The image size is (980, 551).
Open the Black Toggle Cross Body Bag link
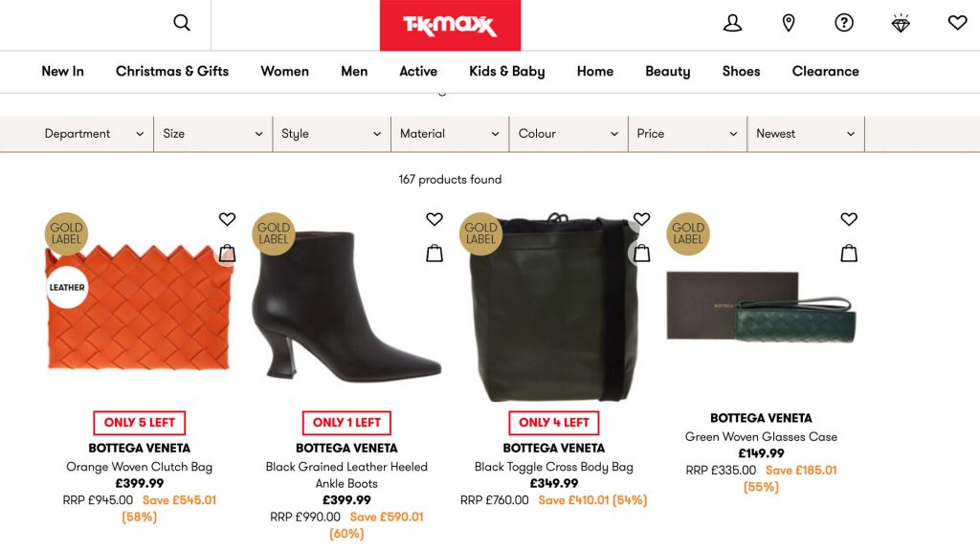(554, 467)
